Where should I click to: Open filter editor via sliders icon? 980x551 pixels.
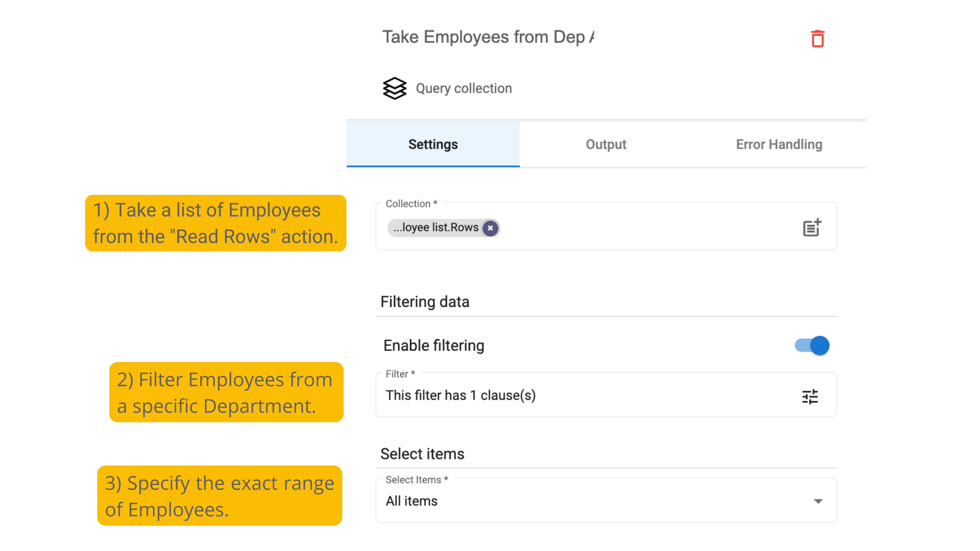click(810, 396)
